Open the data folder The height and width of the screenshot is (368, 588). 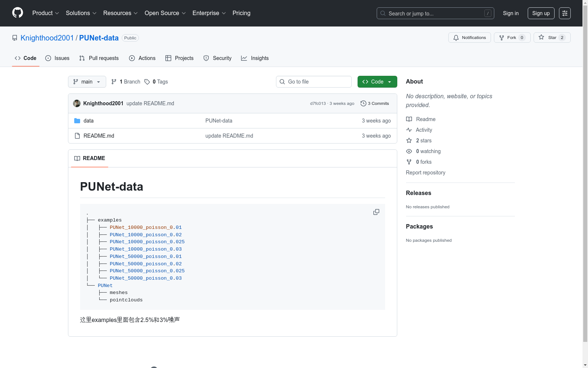[x=89, y=121]
